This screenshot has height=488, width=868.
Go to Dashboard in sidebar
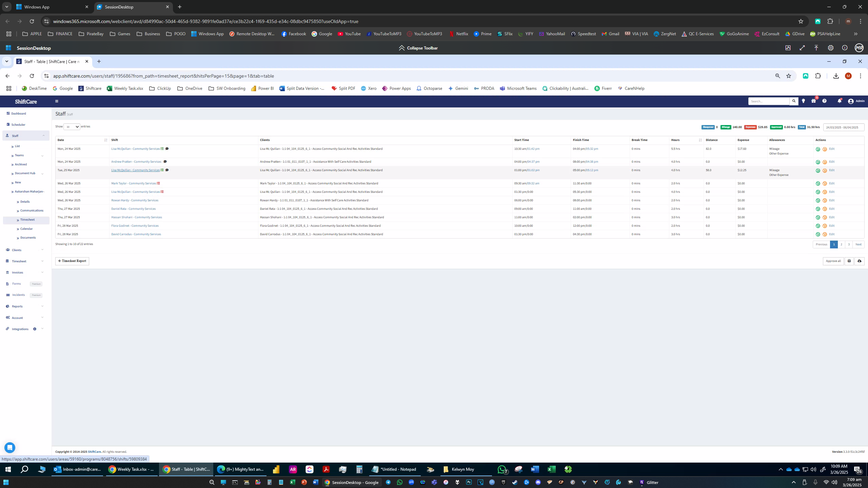point(16,114)
